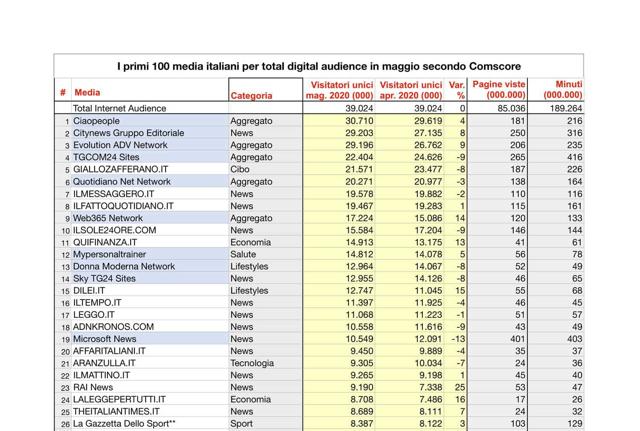Click TGCOM24's 416 minutes value
This screenshot has width=640, height=431.
click(x=575, y=157)
